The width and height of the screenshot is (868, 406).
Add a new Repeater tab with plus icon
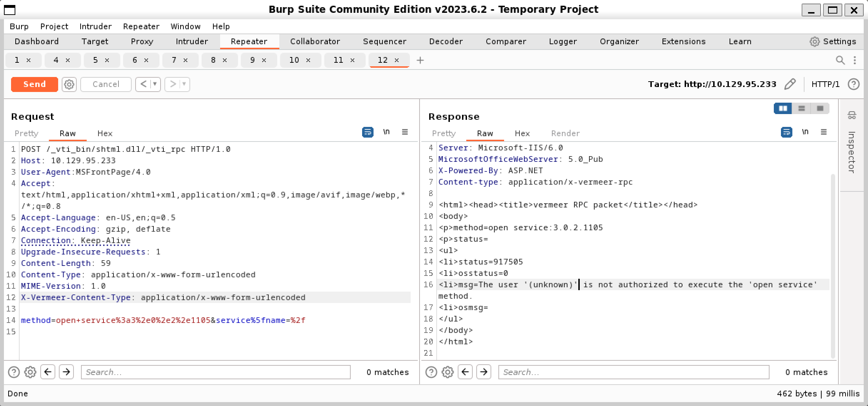coord(420,60)
